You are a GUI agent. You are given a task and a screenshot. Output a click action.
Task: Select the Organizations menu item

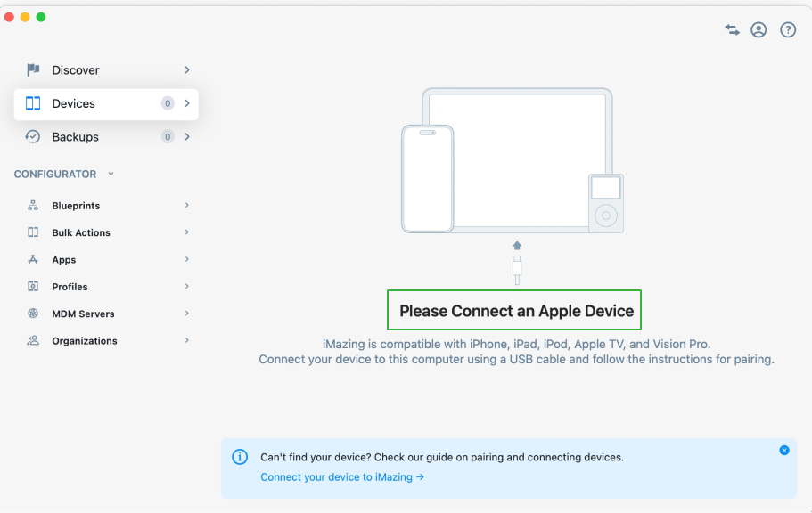coord(85,341)
